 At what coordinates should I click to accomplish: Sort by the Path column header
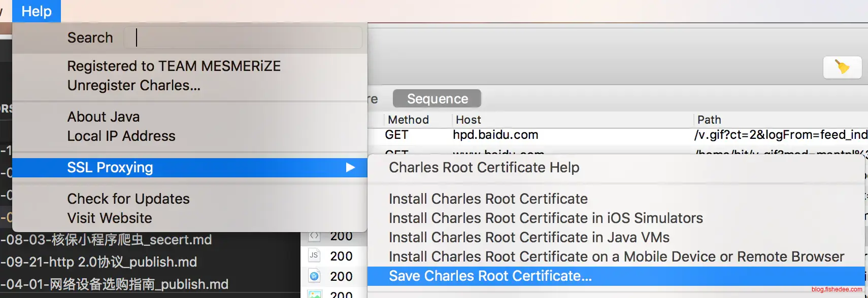point(709,120)
